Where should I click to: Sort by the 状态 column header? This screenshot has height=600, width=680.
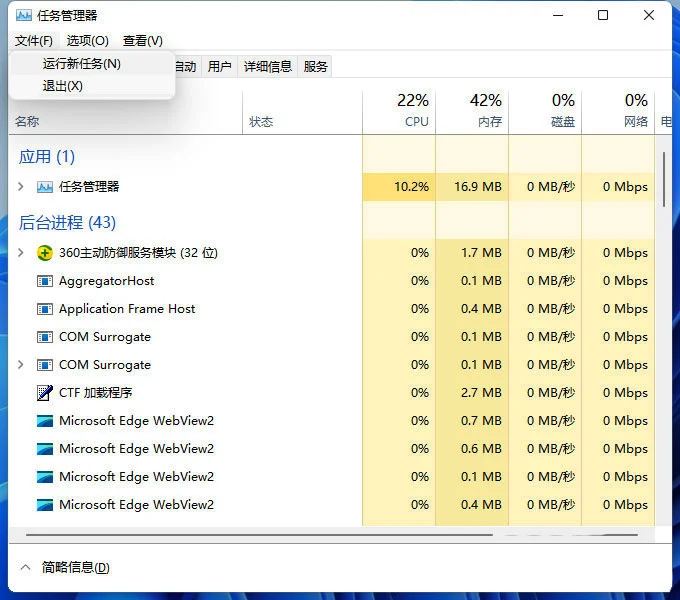point(261,121)
